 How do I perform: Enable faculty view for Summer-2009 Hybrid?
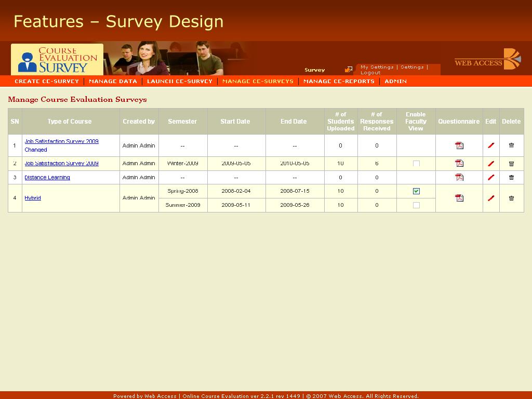tap(416, 205)
